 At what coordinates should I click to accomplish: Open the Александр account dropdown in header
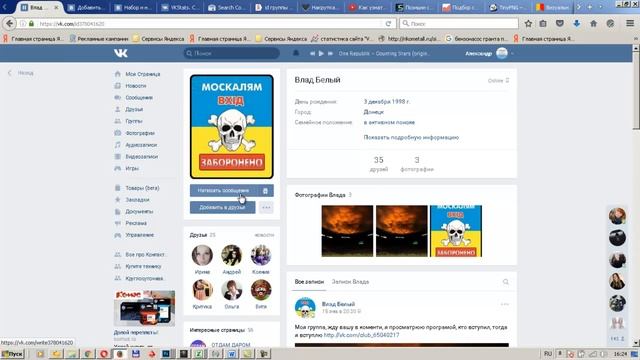tap(489, 53)
